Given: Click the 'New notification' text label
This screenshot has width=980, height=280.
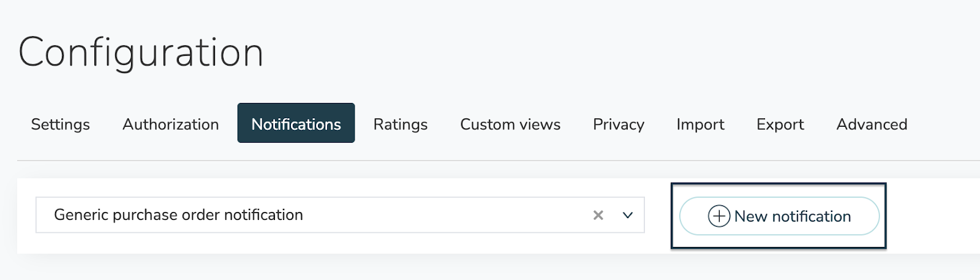Looking at the screenshot, I should [793, 216].
